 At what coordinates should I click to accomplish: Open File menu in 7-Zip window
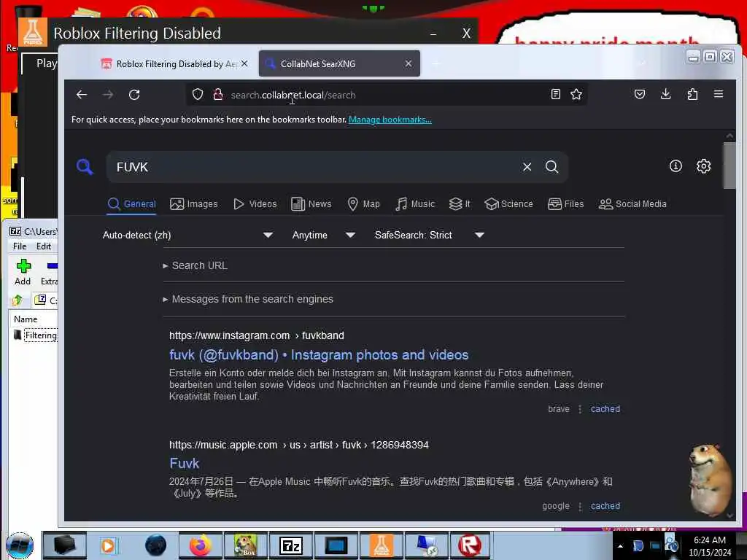tap(20, 246)
